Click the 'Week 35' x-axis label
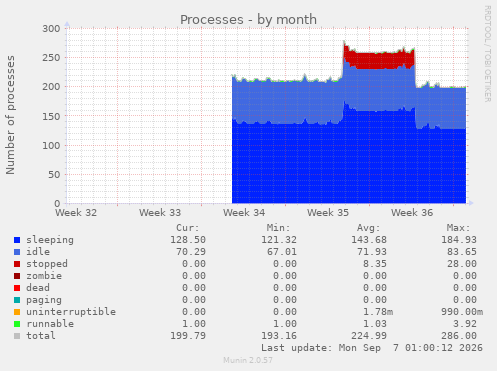497x371 pixels. coord(328,213)
